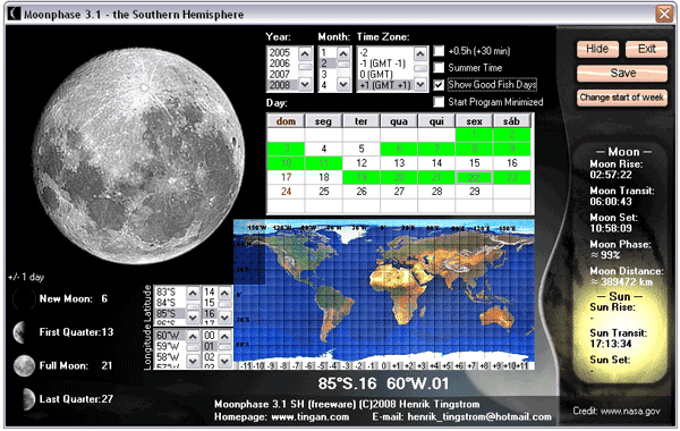Viewport: 680px width, 431px height.
Task: Click the 'ter' calendar column header
Action: 361,122
